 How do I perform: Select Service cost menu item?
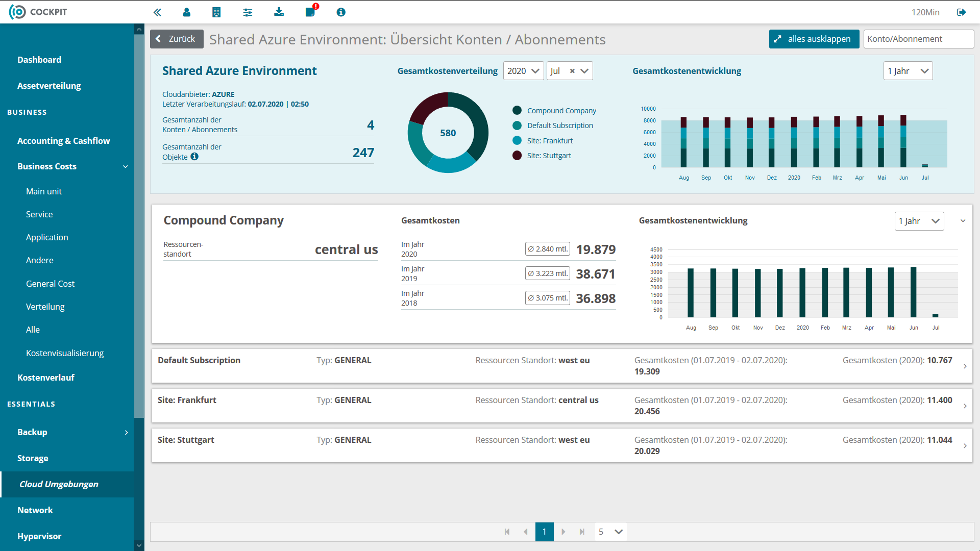pyautogui.click(x=39, y=214)
